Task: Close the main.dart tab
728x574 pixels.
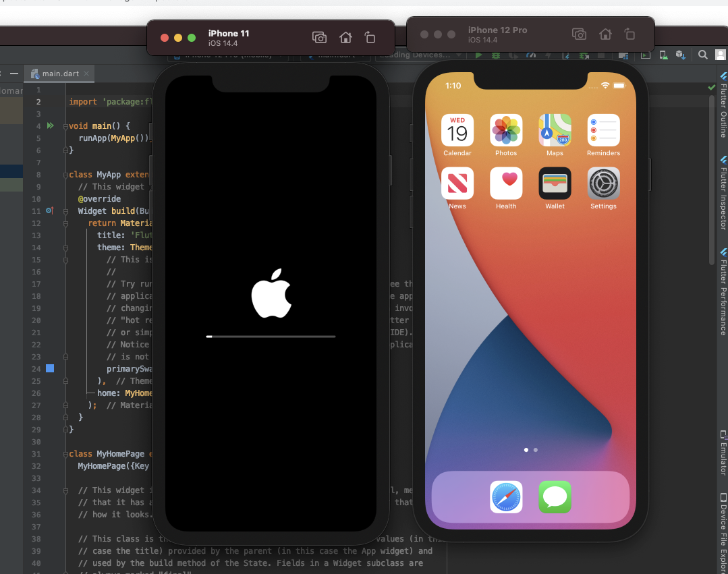Action: pyautogui.click(x=86, y=74)
